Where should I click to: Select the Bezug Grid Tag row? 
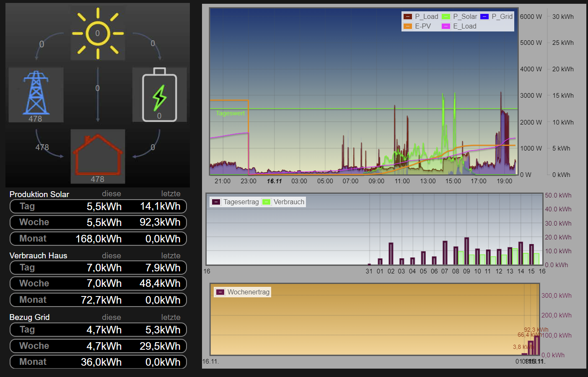click(98, 330)
